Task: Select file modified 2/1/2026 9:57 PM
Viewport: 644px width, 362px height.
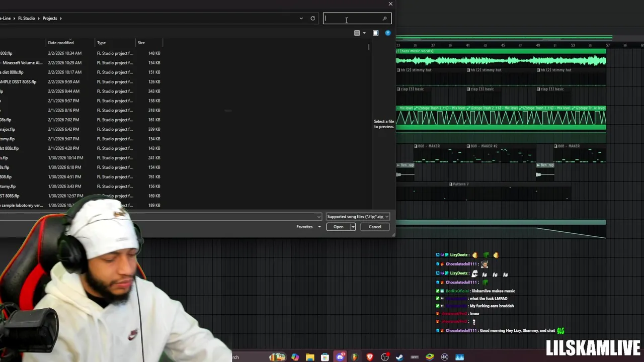Action: [x=80, y=101]
